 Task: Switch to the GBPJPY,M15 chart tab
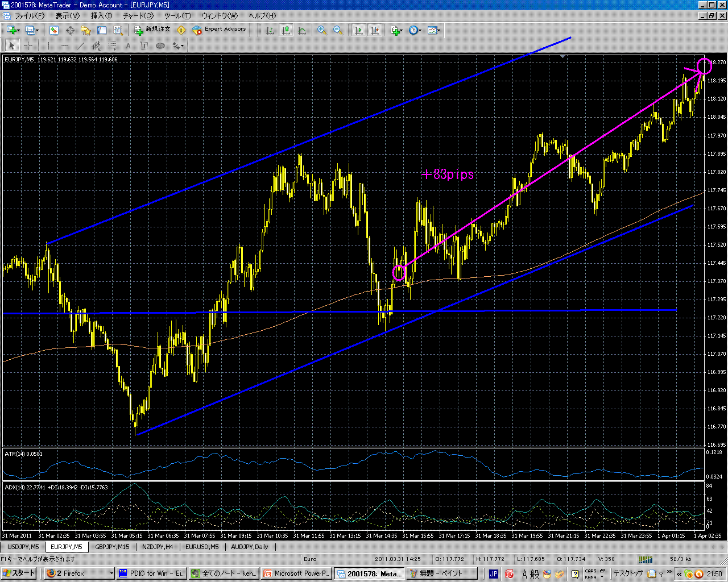click(x=112, y=547)
